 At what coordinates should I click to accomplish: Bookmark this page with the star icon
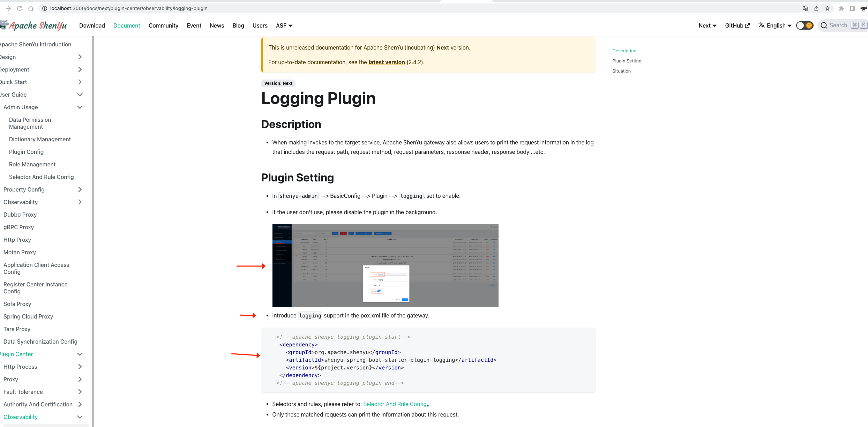tap(828, 8)
